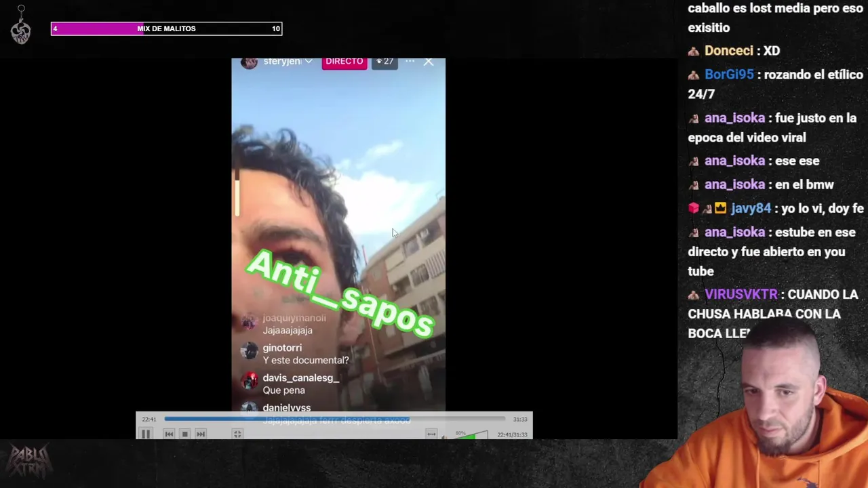Click chat message 'yo lo vi, doy fe'
868x488 pixels.
pos(823,209)
